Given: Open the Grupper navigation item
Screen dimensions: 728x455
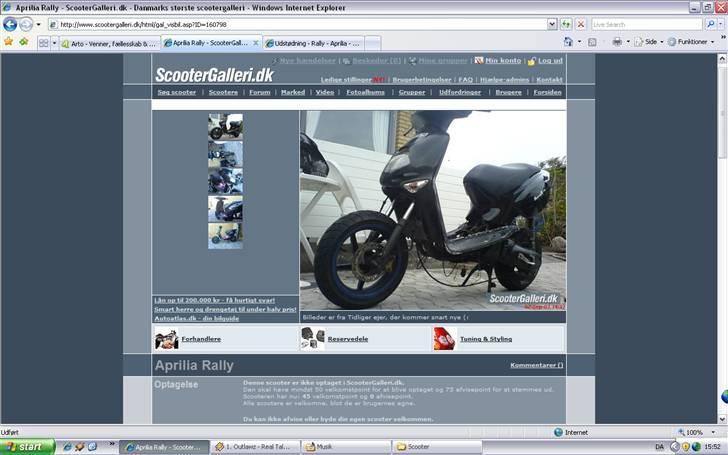Looking at the screenshot, I should pos(412,92).
